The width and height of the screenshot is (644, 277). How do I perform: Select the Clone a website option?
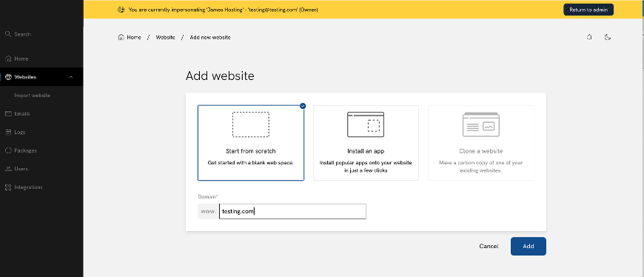tap(481, 143)
